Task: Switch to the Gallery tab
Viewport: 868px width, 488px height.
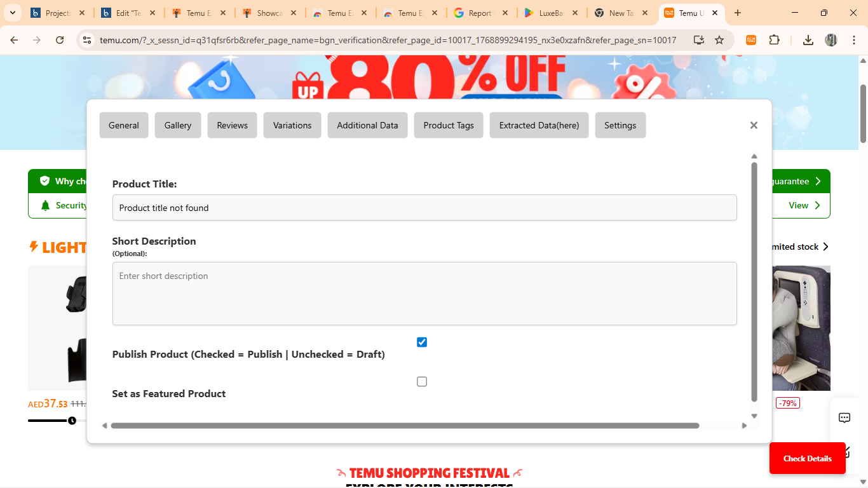Action: click(x=177, y=125)
